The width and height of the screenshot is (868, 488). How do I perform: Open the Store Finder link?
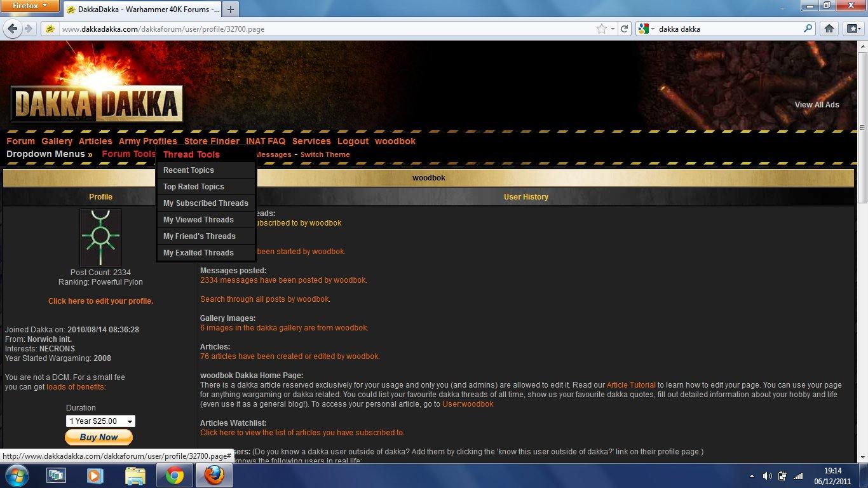(x=212, y=141)
